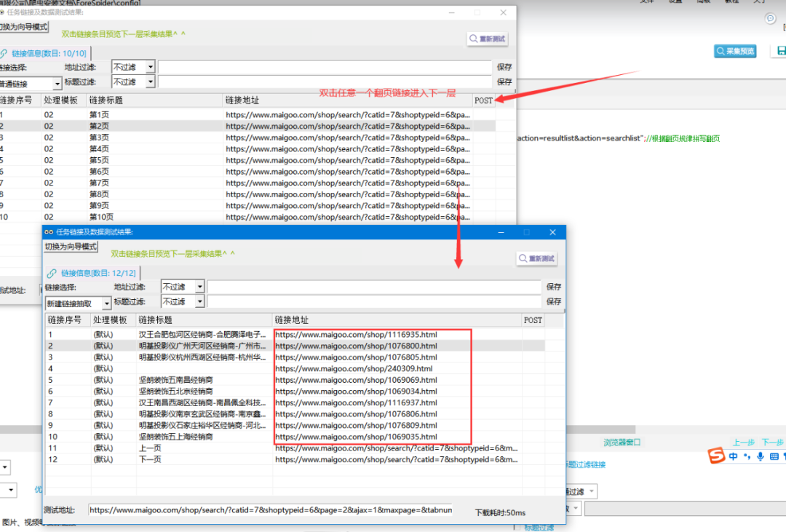This screenshot has height=532, width=786.
Task: Focus 标题过滤 text field in front window
Action: click(375, 301)
